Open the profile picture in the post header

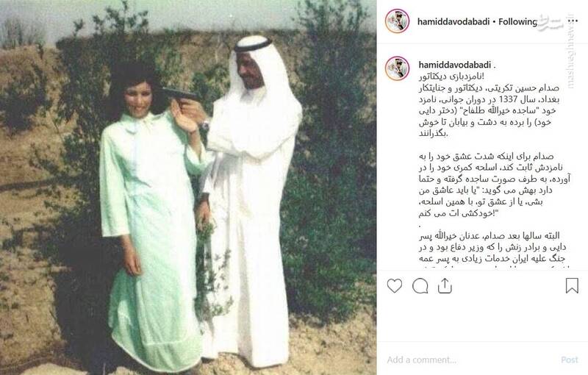[x=397, y=21]
